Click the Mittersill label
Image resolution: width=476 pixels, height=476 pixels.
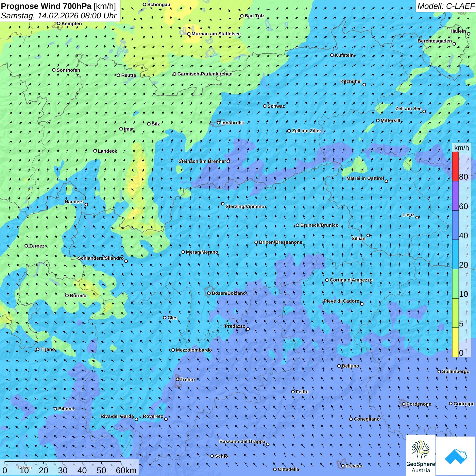(390, 120)
